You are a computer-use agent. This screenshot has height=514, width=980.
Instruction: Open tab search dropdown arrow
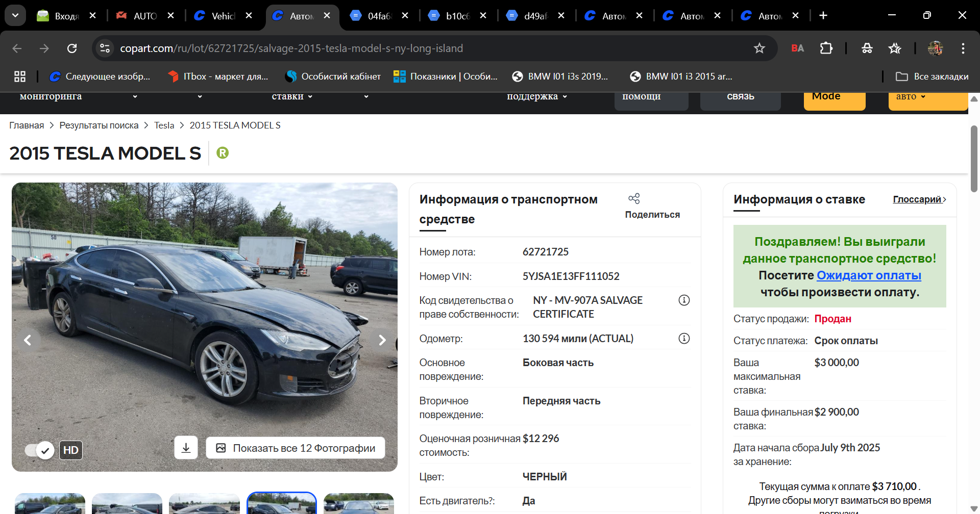[15, 15]
